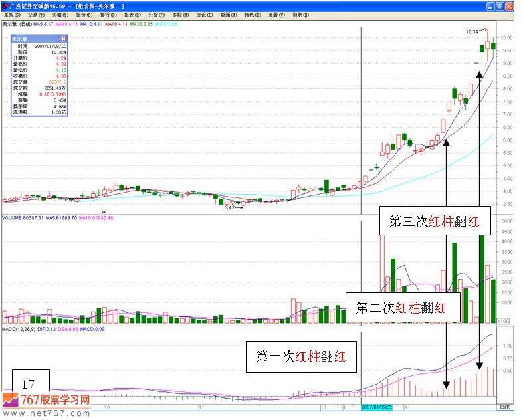Open the 系统 (System) menu
This screenshot has height=420, width=523.
(x=11, y=14)
